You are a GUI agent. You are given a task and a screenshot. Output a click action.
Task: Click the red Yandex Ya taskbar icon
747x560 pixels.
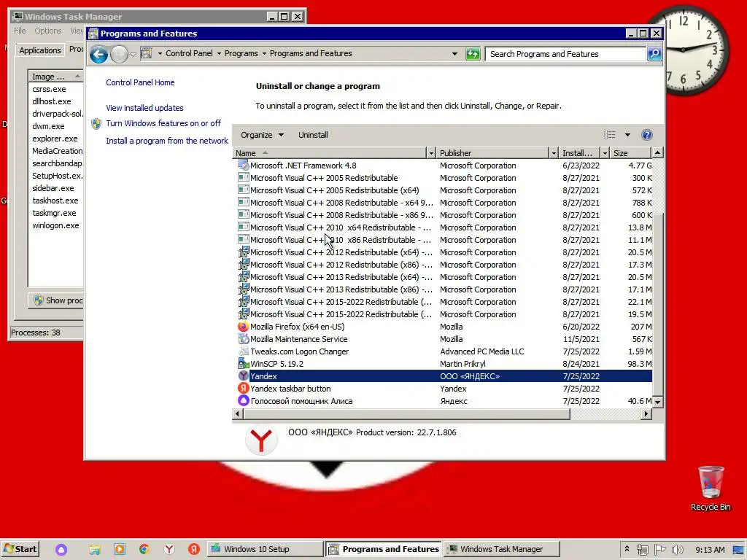tap(193, 550)
